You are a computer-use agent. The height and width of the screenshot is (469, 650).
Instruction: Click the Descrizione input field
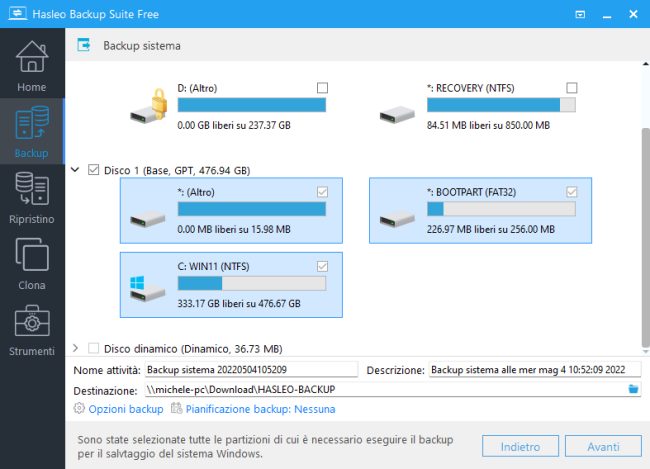(x=535, y=369)
